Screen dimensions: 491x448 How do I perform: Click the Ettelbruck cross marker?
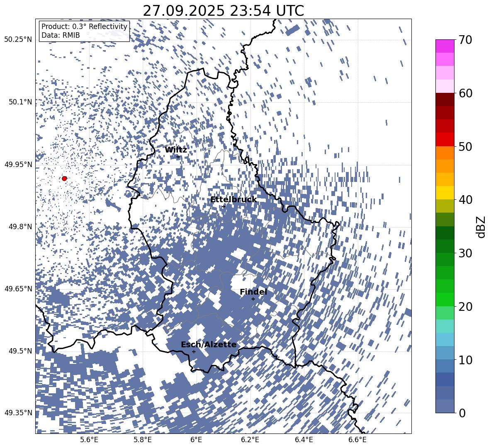pos(224,206)
